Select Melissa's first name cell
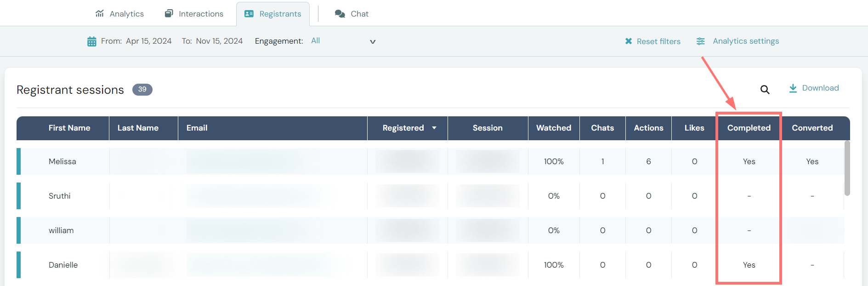Viewport: 868px width, 286px height. tap(62, 161)
